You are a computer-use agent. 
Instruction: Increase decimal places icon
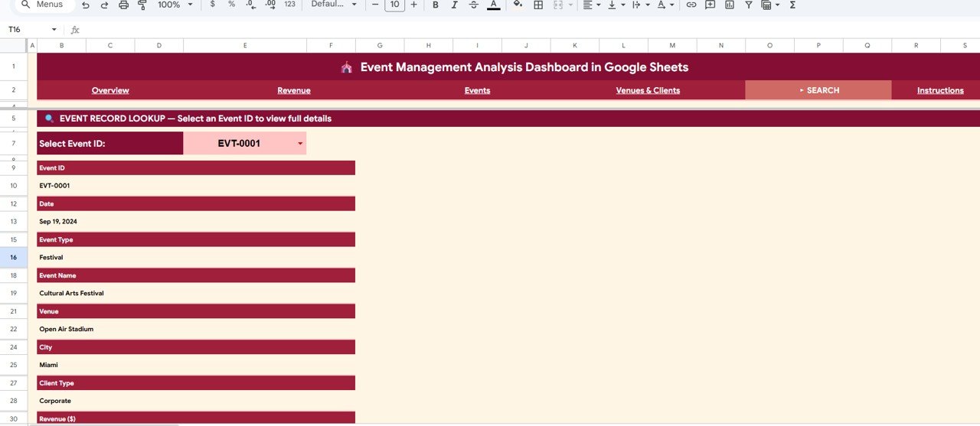269,5
